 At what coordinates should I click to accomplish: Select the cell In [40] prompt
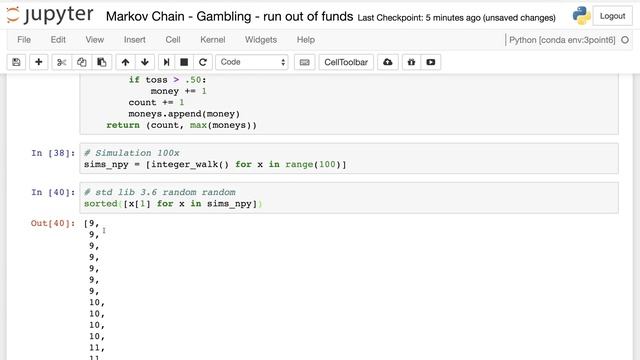coord(53,192)
